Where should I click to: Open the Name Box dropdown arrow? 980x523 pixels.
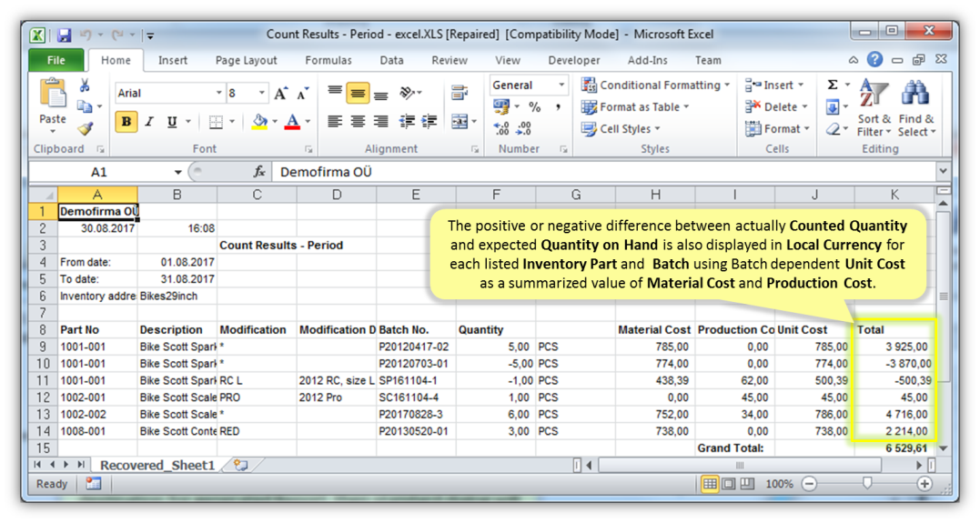178,172
